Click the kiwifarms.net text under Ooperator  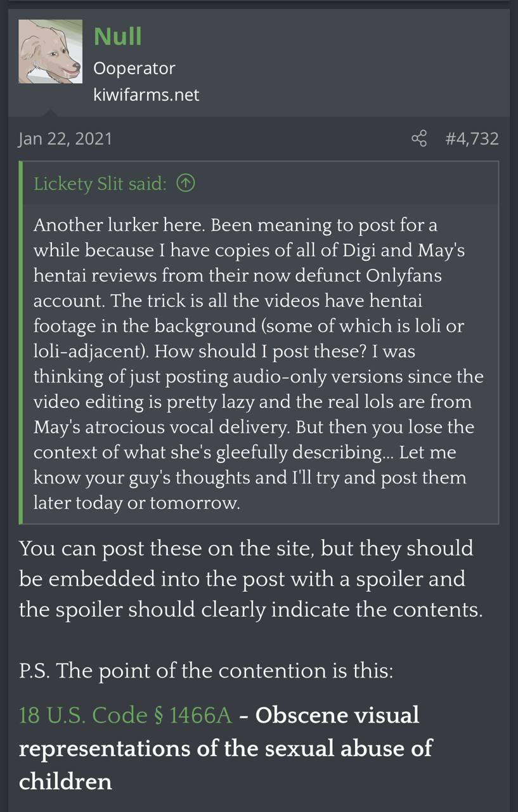coord(146,95)
